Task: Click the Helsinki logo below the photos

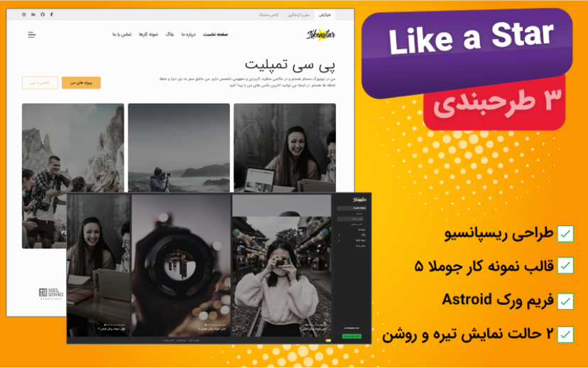Action: click(51, 293)
